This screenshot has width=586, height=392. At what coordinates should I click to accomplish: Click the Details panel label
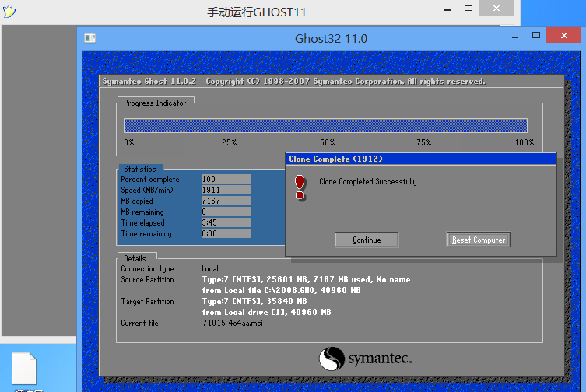pos(135,258)
